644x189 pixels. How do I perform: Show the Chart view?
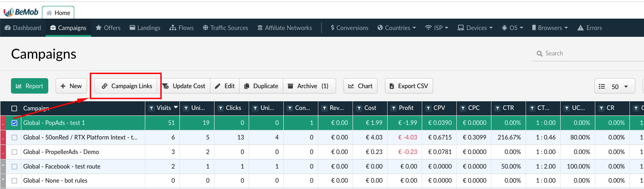click(360, 86)
